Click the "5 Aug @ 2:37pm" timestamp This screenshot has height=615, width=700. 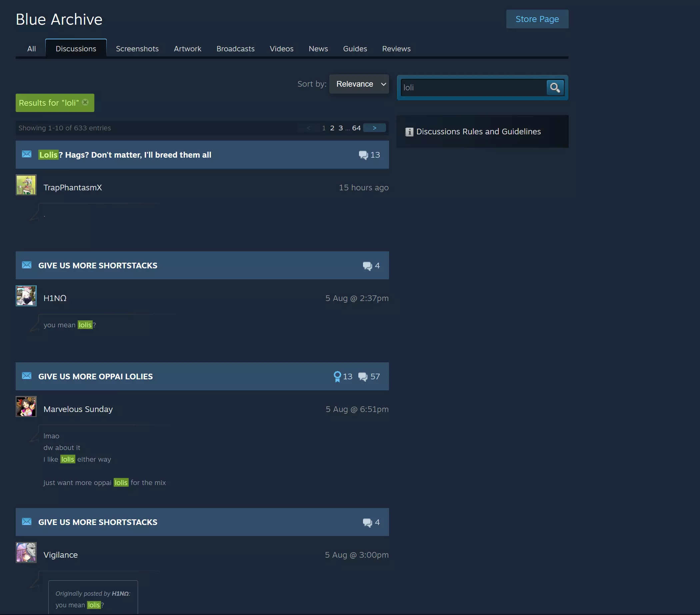coord(357,298)
